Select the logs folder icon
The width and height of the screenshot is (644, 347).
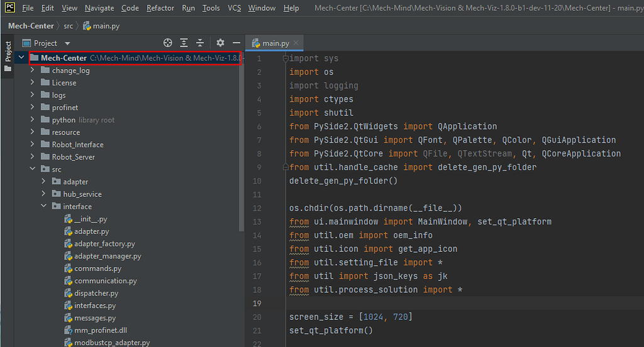click(45, 95)
